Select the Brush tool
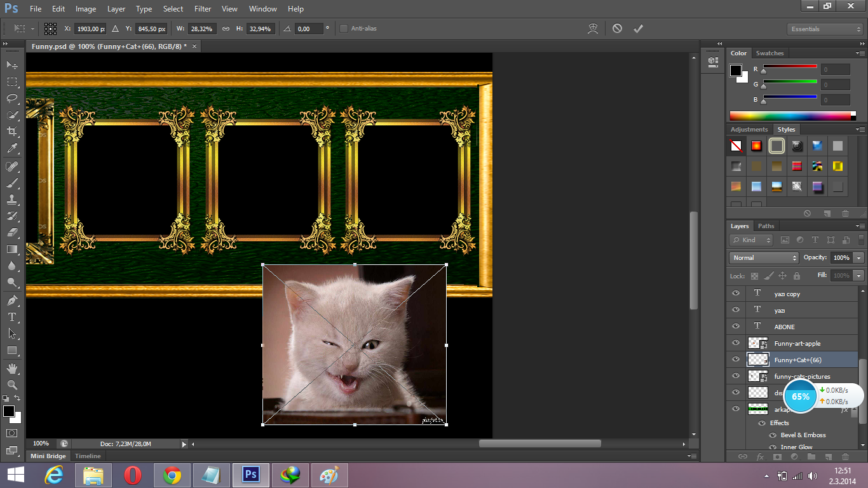This screenshot has width=868, height=488. 12,183
